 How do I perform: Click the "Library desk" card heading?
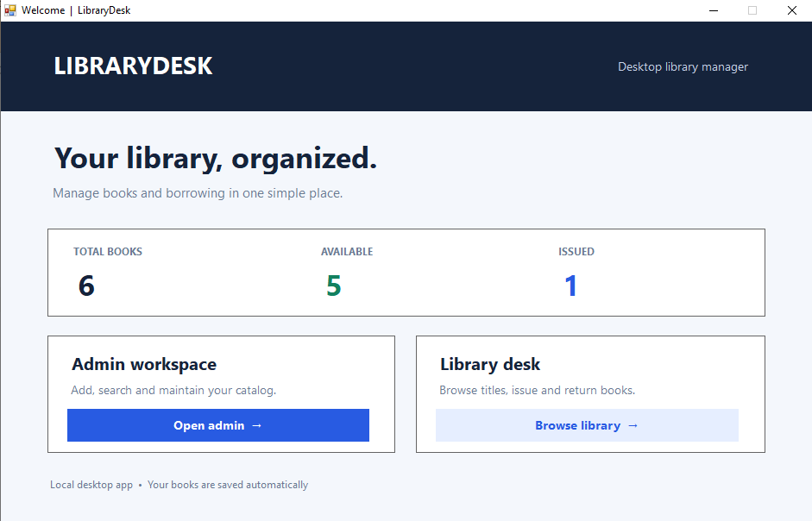(x=490, y=365)
